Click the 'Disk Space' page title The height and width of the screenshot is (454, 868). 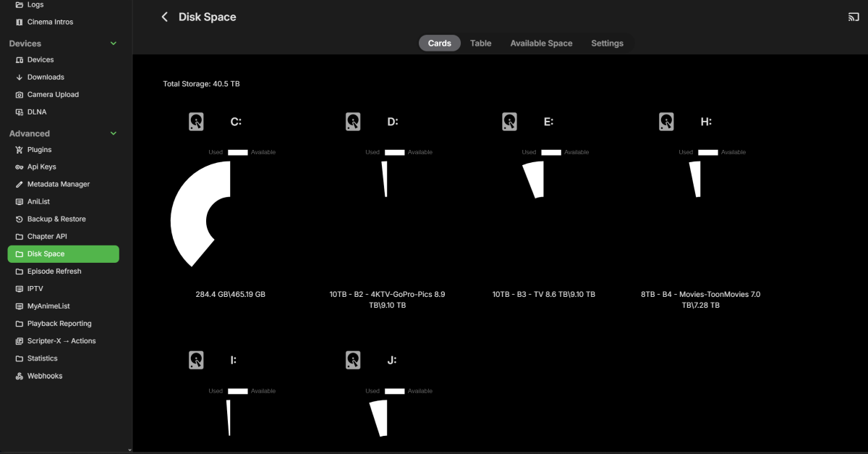[x=208, y=17]
